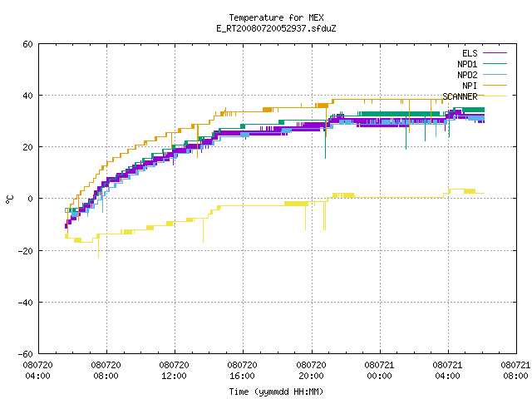Click the y-axis label 40
This screenshot has height=399, width=532.
tap(27, 96)
